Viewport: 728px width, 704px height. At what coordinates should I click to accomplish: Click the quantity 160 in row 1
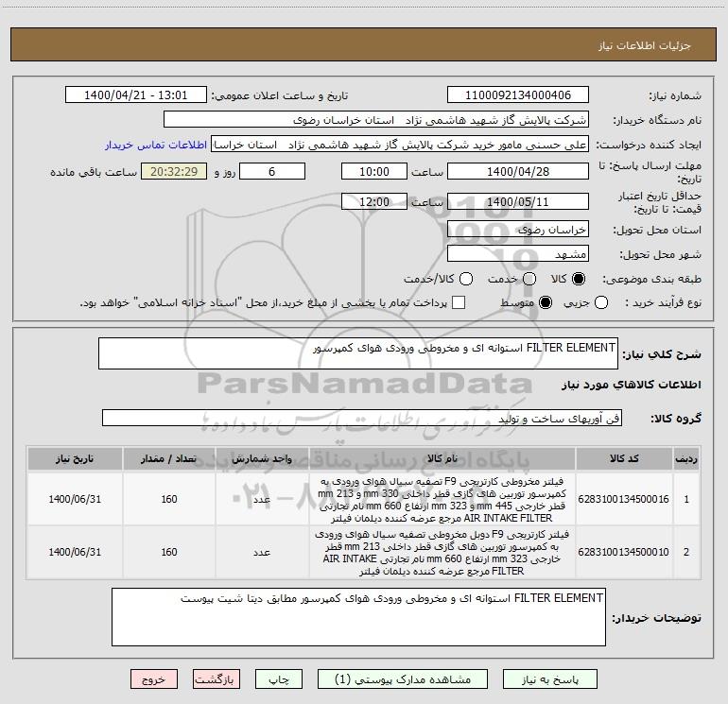(x=169, y=499)
